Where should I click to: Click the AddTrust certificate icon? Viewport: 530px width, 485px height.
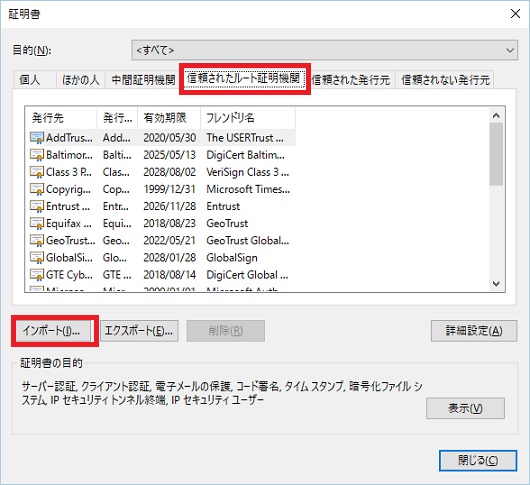point(37,138)
